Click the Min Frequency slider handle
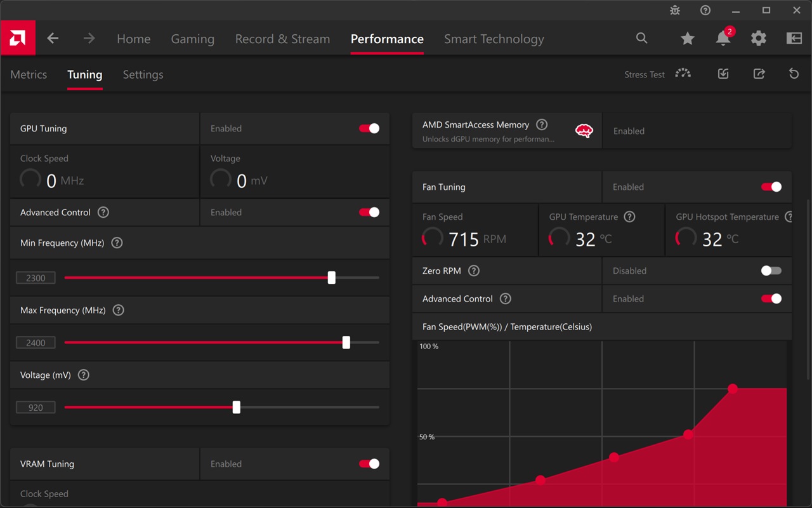Image resolution: width=812 pixels, height=508 pixels. coord(332,277)
